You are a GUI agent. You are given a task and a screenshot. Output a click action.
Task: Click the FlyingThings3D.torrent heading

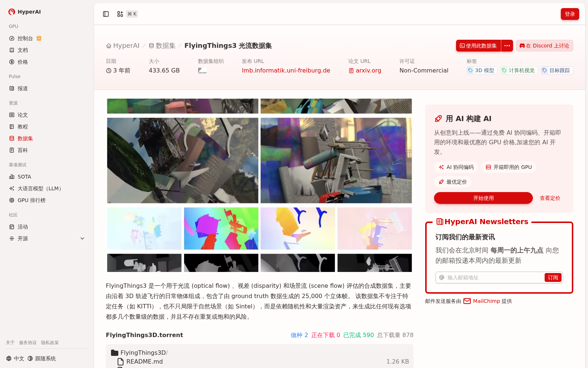coord(144,335)
